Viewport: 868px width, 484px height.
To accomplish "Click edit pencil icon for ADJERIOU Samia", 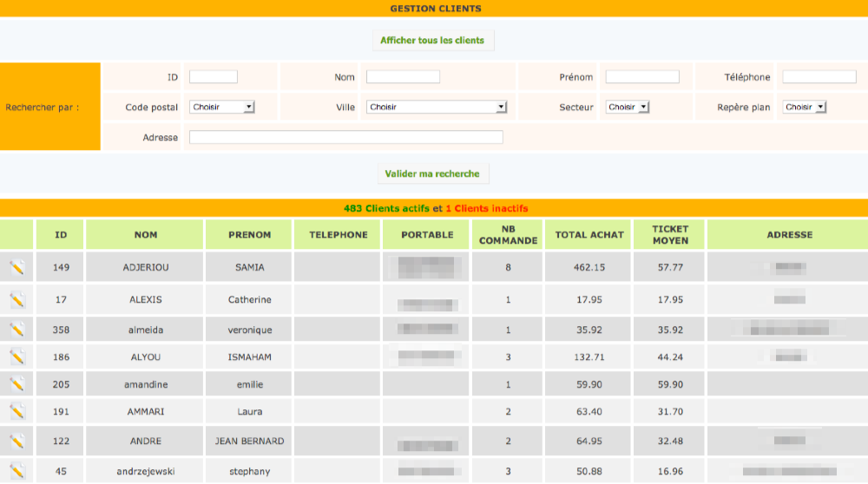I will click(17, 268).
